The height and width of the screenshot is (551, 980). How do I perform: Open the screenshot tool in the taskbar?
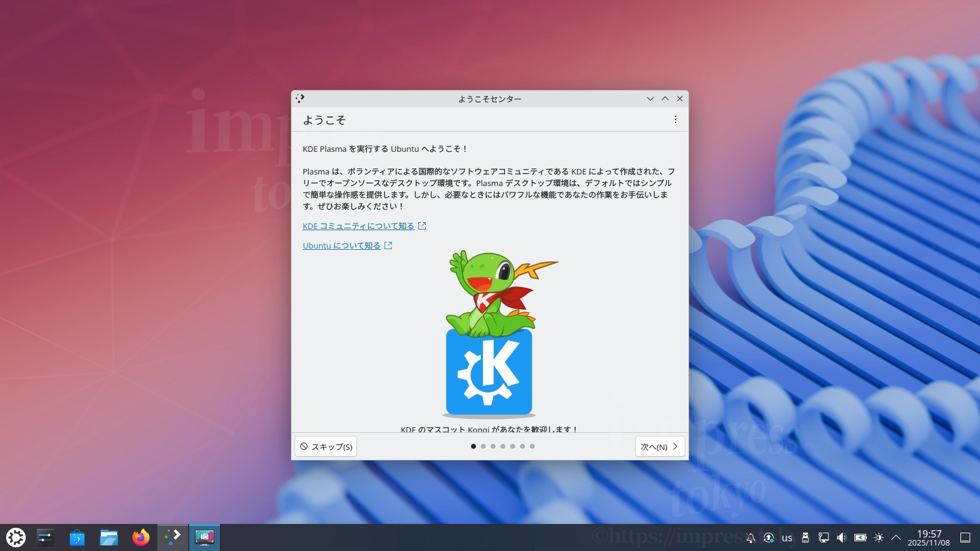click(205, 538)
